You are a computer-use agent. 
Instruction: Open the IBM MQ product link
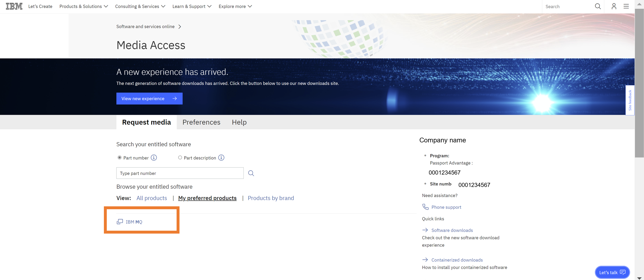point(134,222)
